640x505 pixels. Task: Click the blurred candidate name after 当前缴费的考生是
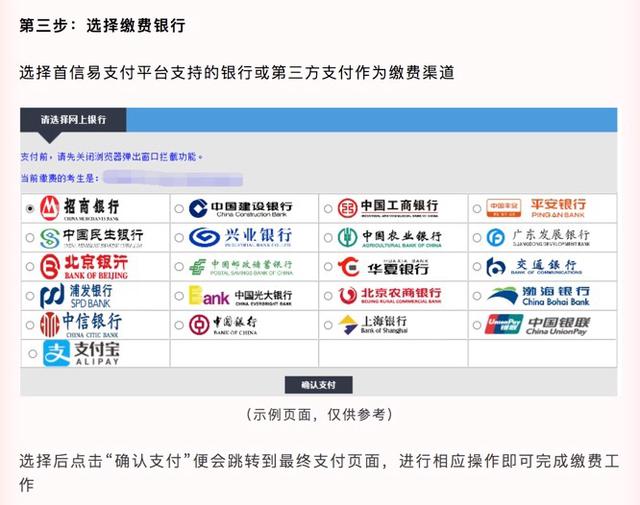[x=150, y=178]
